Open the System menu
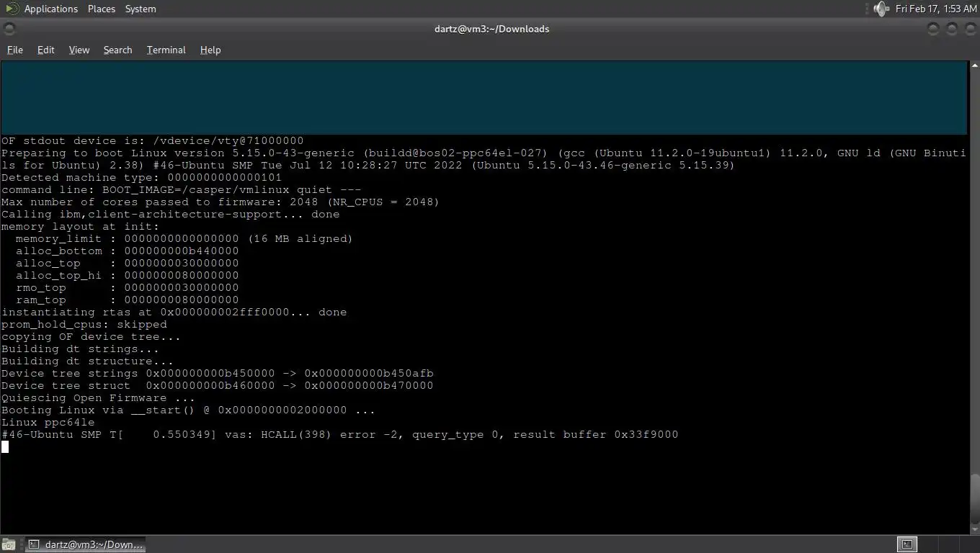The image size is (980, 553). click(x=141, y=9)
